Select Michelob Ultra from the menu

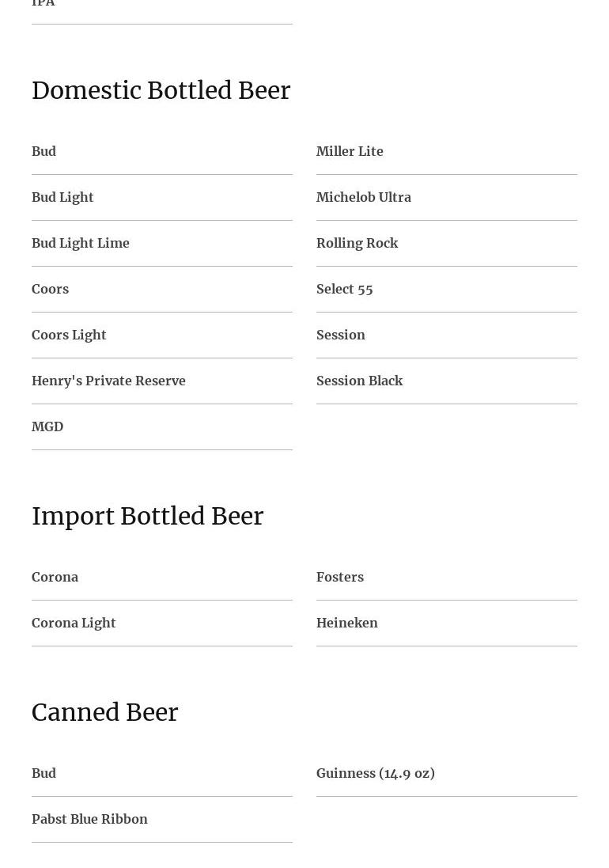(x=364, y=197)
